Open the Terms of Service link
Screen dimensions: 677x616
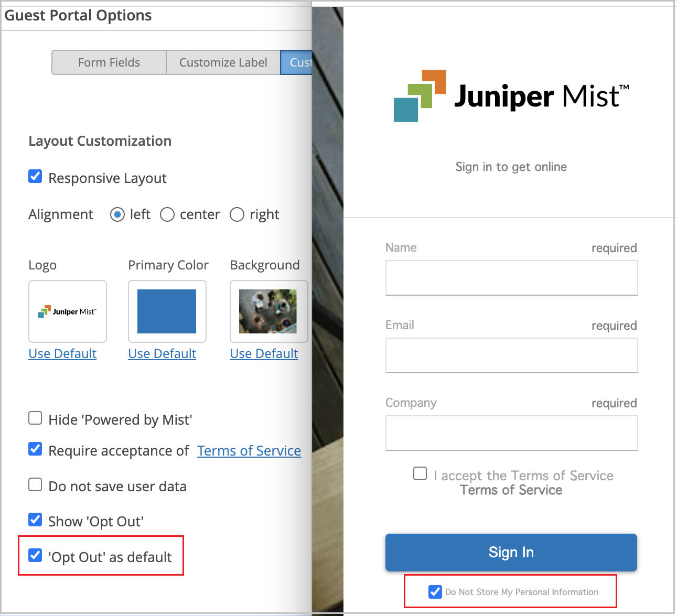click(249, 451)
